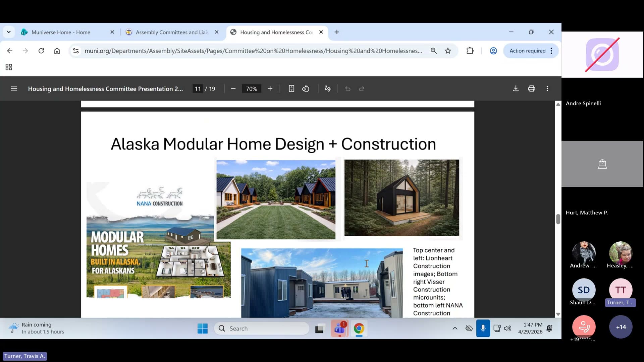Click the volume speaker tray icon

click(x=508, y=328)
